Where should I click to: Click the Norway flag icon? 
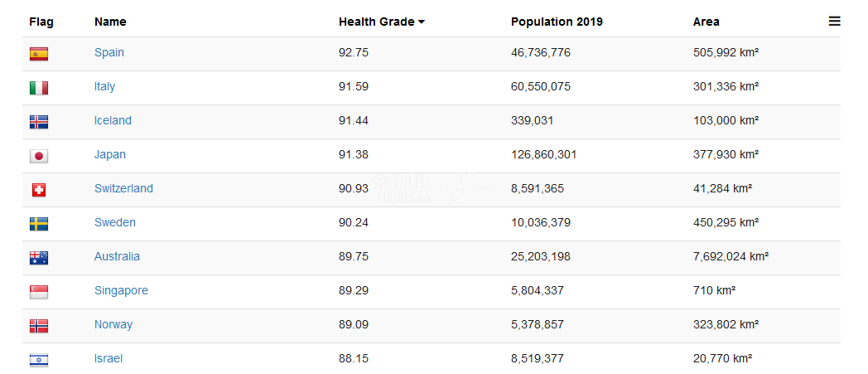(39, 326)
